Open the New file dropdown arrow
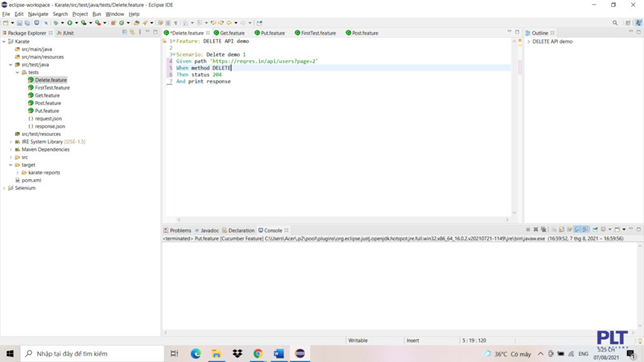This screenshot has height=362, width=644. pos(12,23)
